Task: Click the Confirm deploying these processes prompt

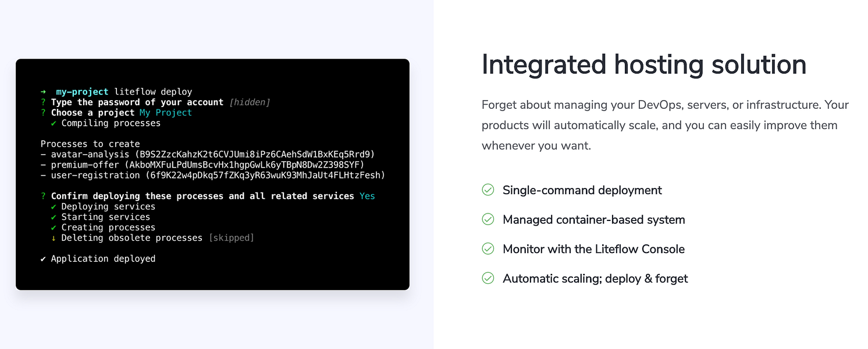Action: click(x=202, y=196)
